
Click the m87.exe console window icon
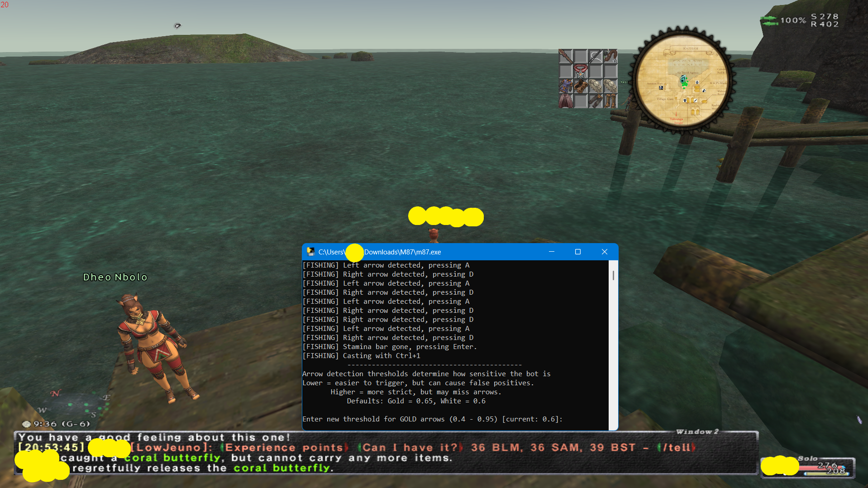[310, 252]
